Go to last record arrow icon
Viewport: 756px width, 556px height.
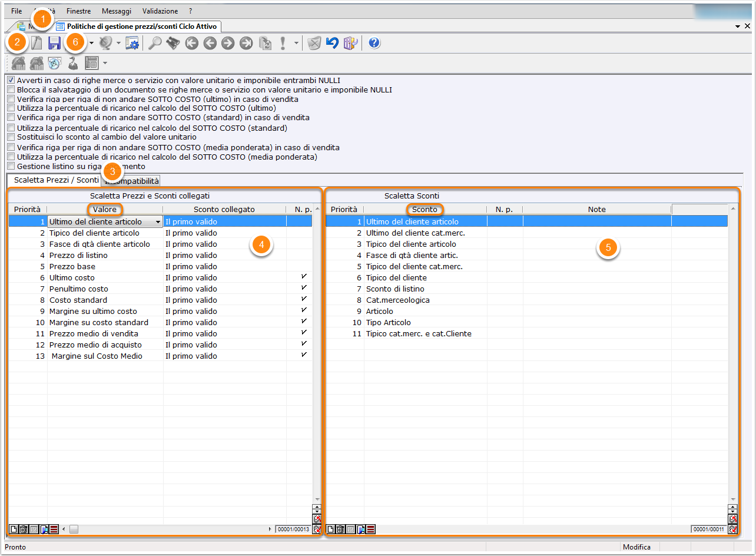pos(246,43)
